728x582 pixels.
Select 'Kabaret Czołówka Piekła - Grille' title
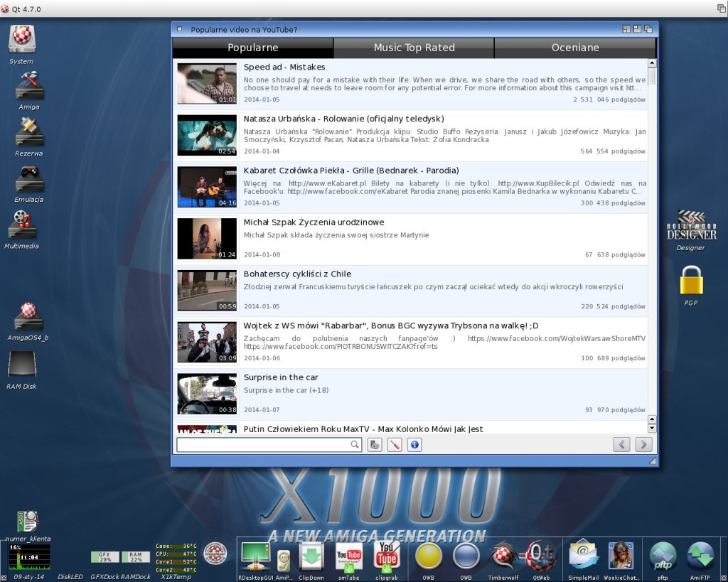(x=351, y=171)
